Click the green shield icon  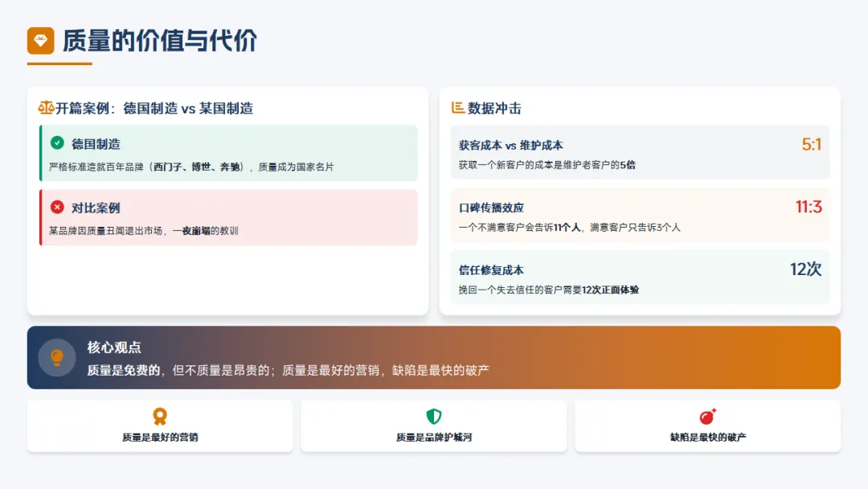point(434,417)
